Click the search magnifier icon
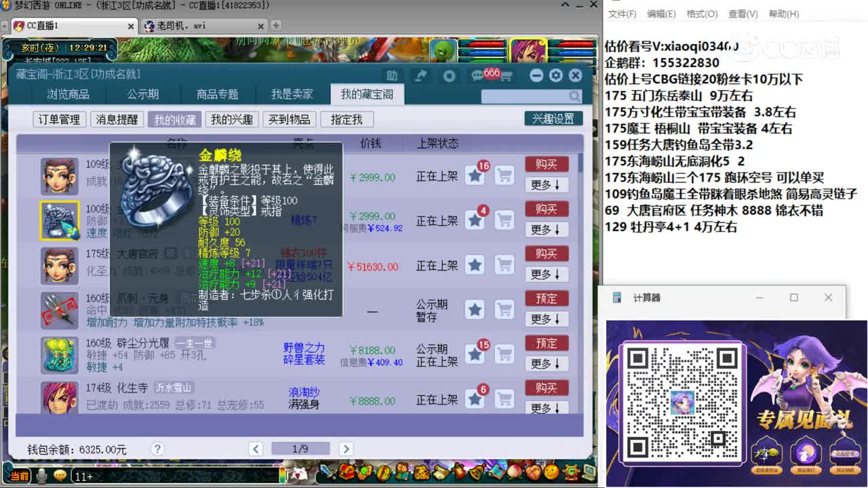Image resolution: width=868 pixels, height=488 pixels. pos(574,96)
